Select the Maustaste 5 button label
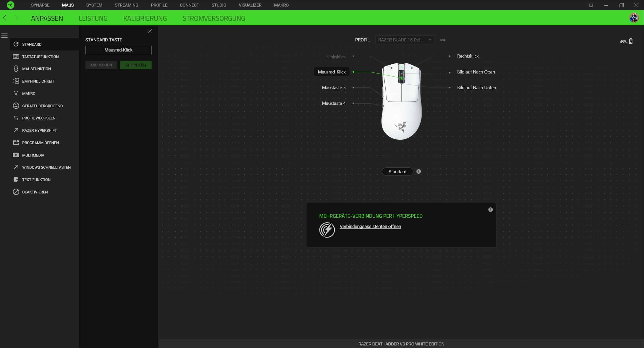The image size is (644, 348). point(334,88)
